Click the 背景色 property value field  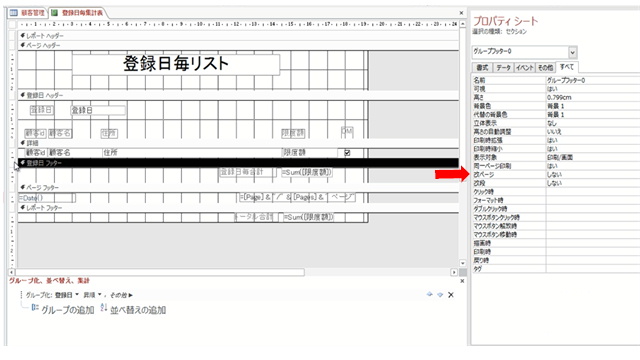(593, 106)
